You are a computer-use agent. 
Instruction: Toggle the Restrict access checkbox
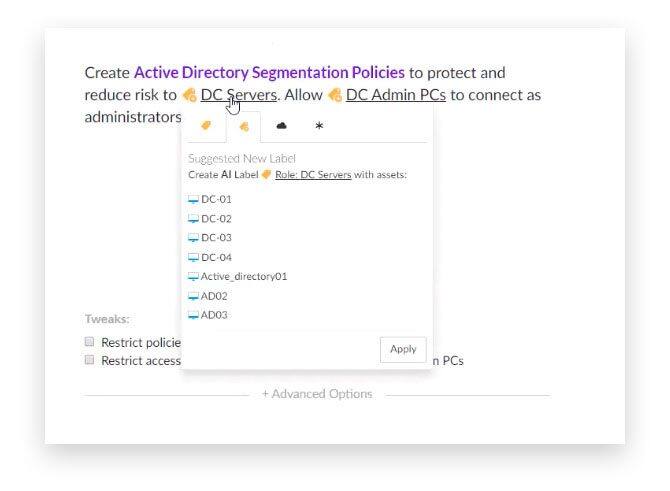point(89,360)
